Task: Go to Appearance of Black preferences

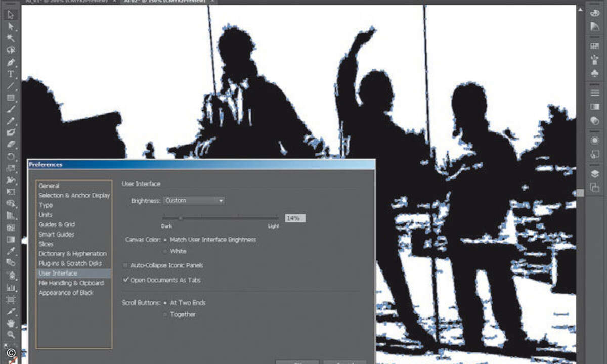Action: pyautogui.click(x=66, y=293)
